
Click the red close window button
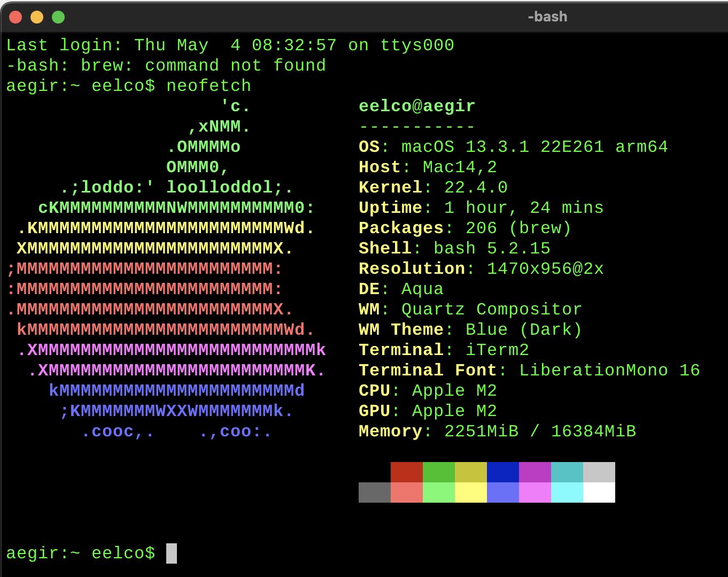(x=16, y=17)
